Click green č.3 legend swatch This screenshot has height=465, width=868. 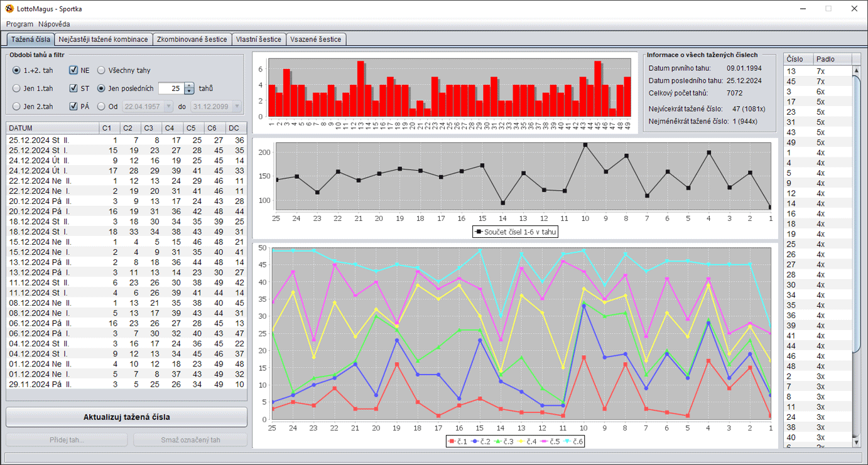click(497, 442)
